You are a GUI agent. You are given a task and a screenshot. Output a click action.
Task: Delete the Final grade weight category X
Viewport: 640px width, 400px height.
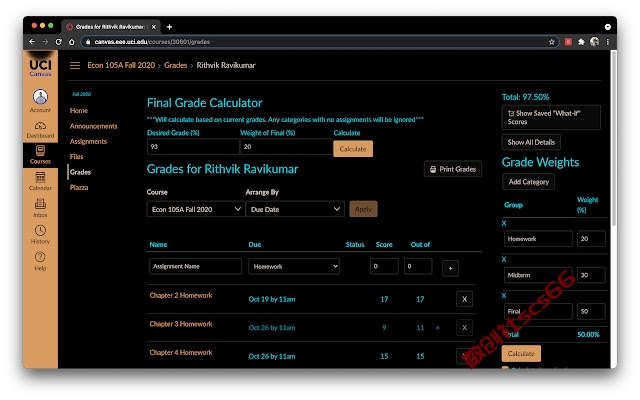click(x=504, y=296)
